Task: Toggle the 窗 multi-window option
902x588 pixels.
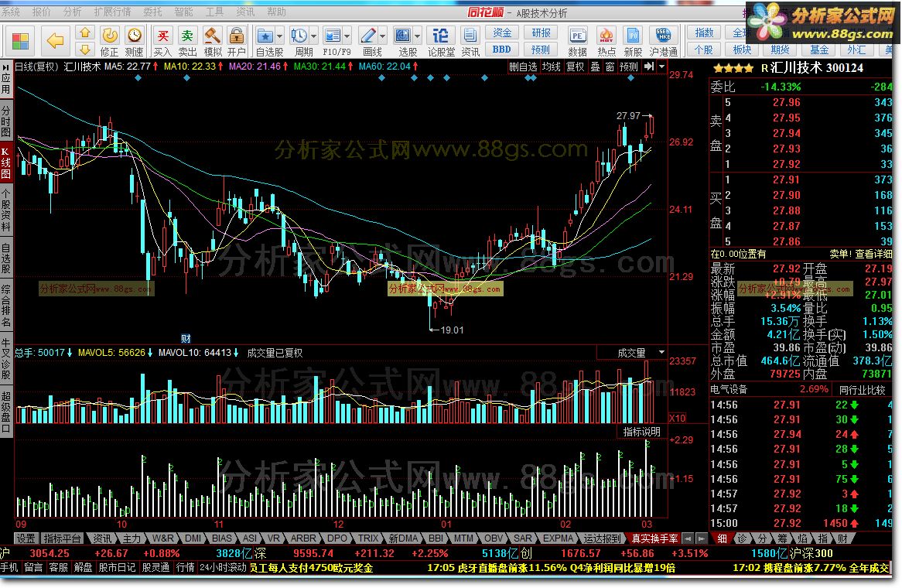Action: click(x=610, y=67)
